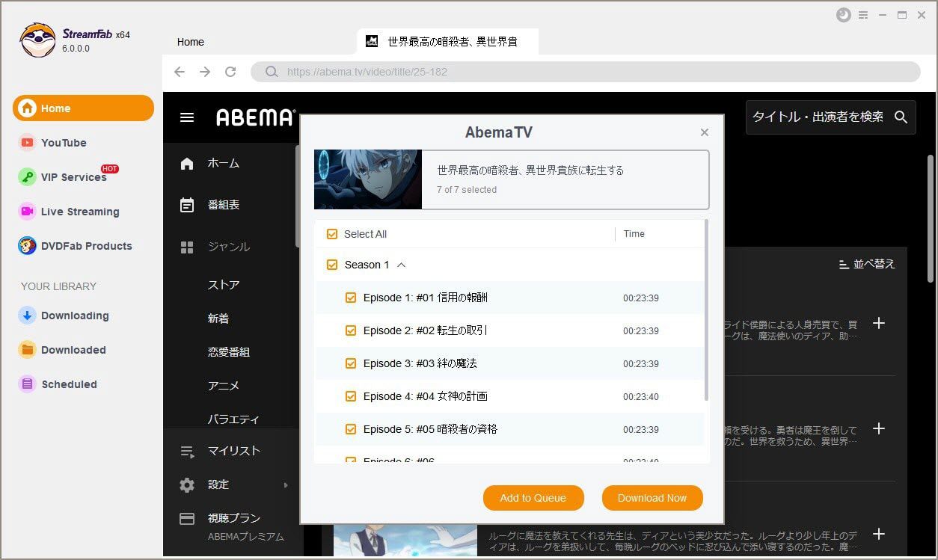Click the anime thumbnail in dialog
The width and height of the screenshot is (938, 560).
pos(368,179)
